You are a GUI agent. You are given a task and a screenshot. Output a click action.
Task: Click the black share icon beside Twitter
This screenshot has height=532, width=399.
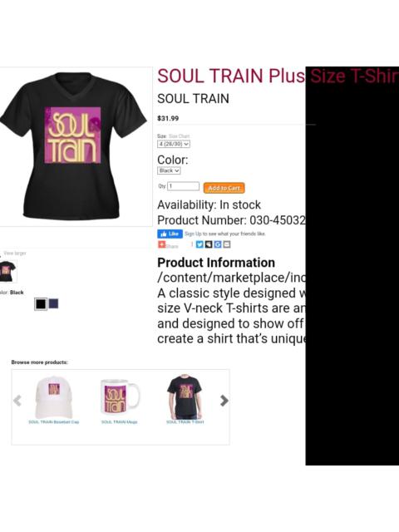209,244
